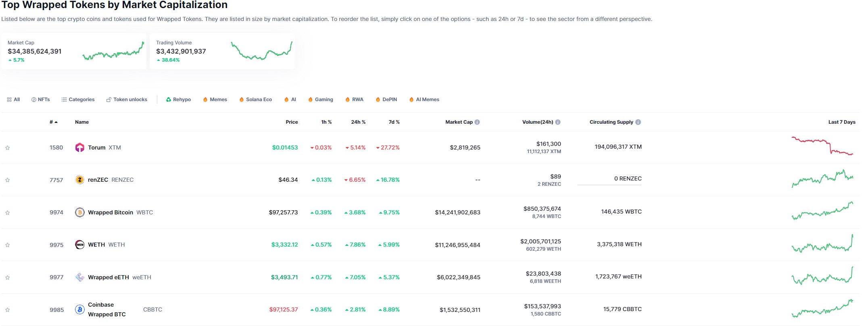Open the Categories tab

click(x=78, y=100)
